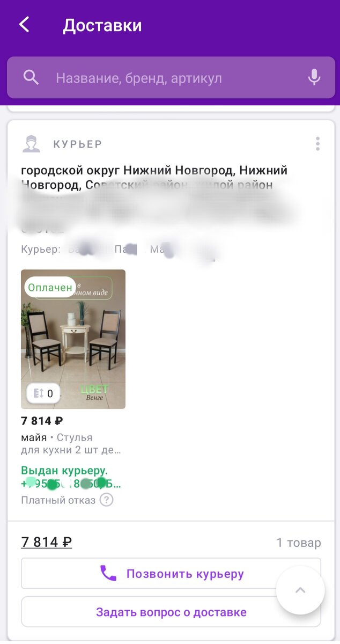Tap the courier avatar icon
Viewport: 340px width, 644px height.
(x=32, y=144)
